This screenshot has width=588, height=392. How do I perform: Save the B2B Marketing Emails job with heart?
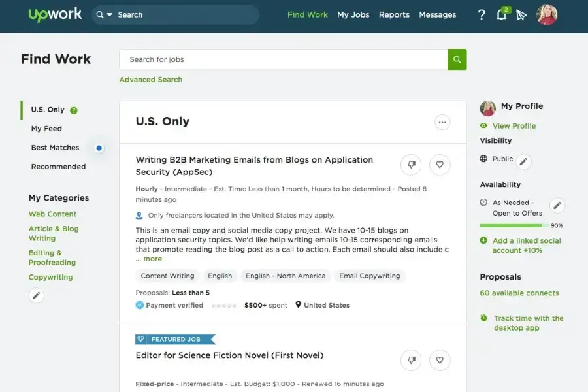tap(440, 165)
